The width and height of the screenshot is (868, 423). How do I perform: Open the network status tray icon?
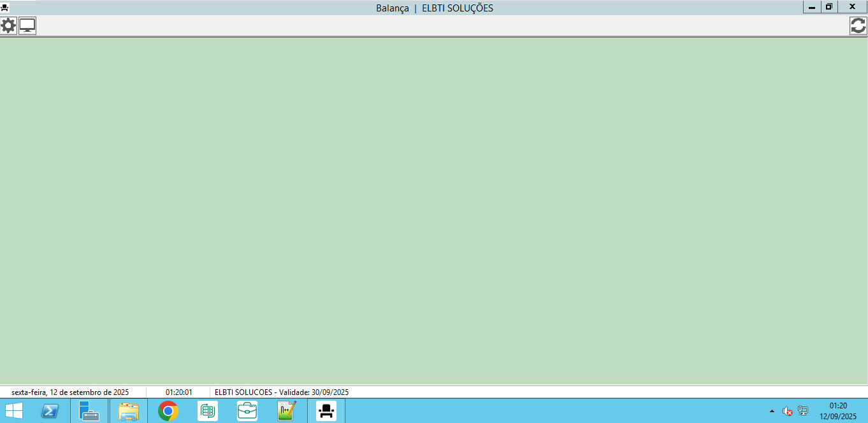pos(803,411)
